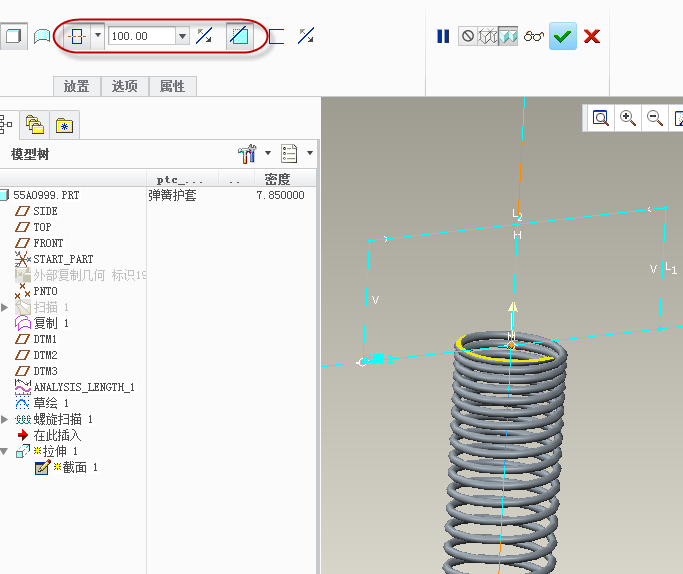Click the model tree show list icon
Viewport: 683px width, 574px height.
(x=289, y=153)
